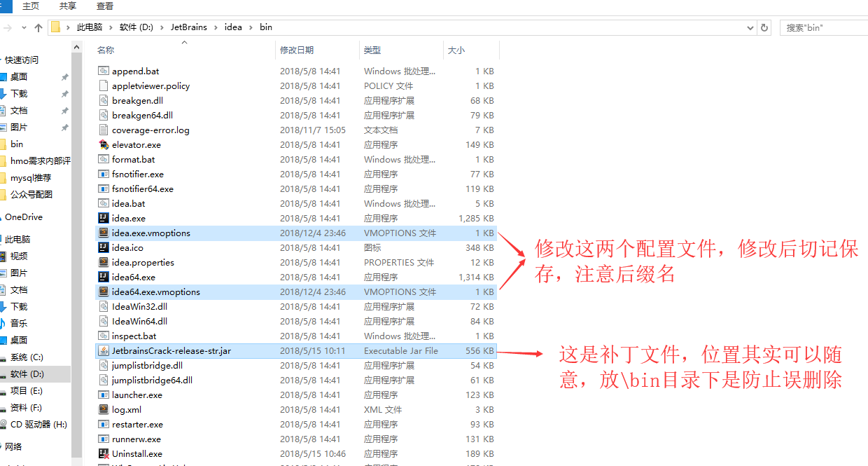Click the JetbrainsCrack-release-str.jar Java icon

click(x=103, y=350)
